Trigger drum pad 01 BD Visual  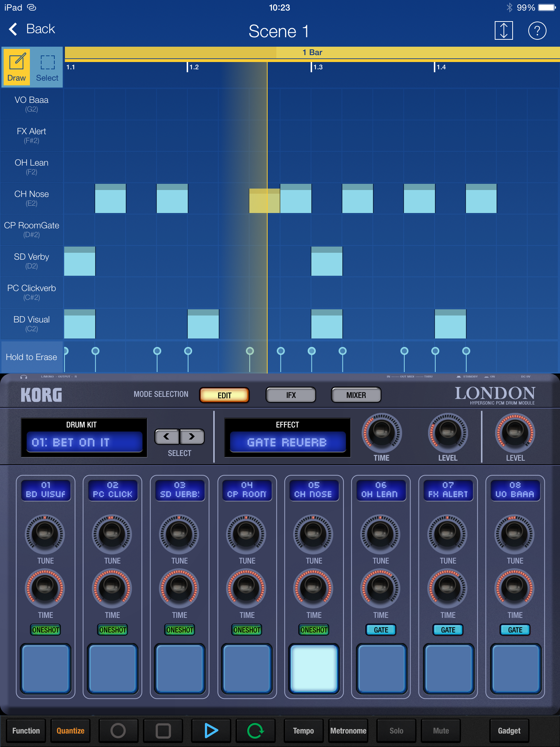coord(46,669)
